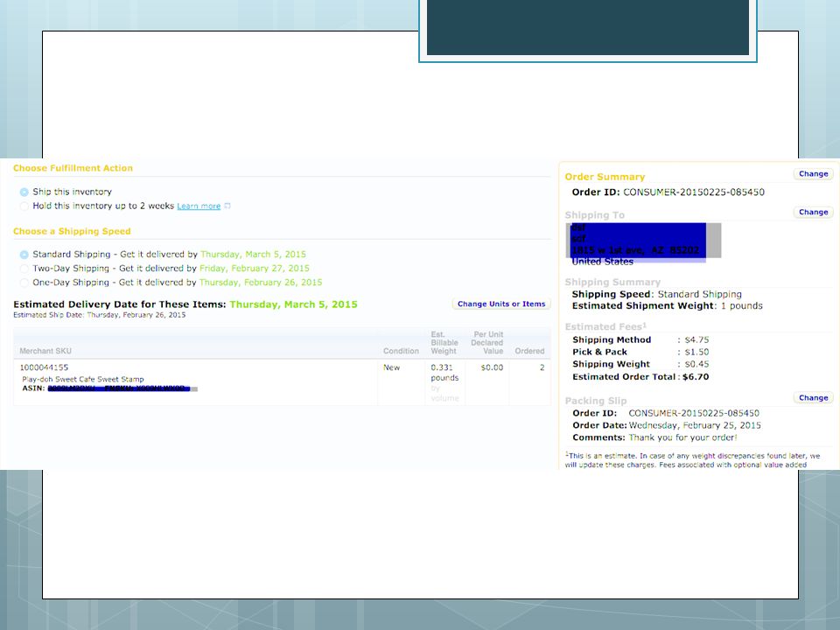Click Change Units or Items button

click(x=501, y=304)
